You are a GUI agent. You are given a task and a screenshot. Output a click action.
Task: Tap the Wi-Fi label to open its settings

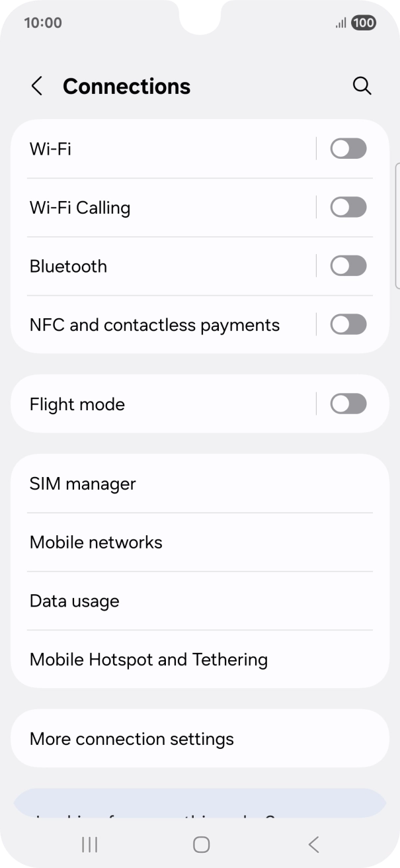pyautogui.click(x=51, y=148)
